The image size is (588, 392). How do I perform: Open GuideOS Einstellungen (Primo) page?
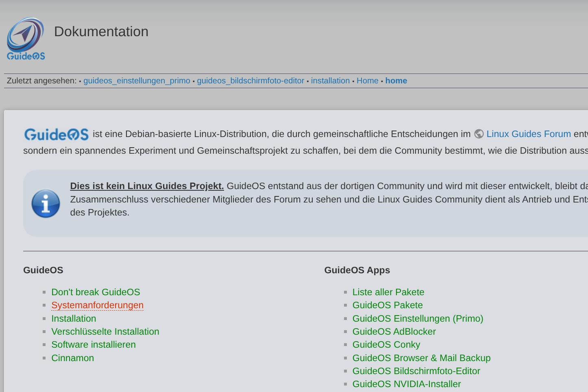point(418,318)
